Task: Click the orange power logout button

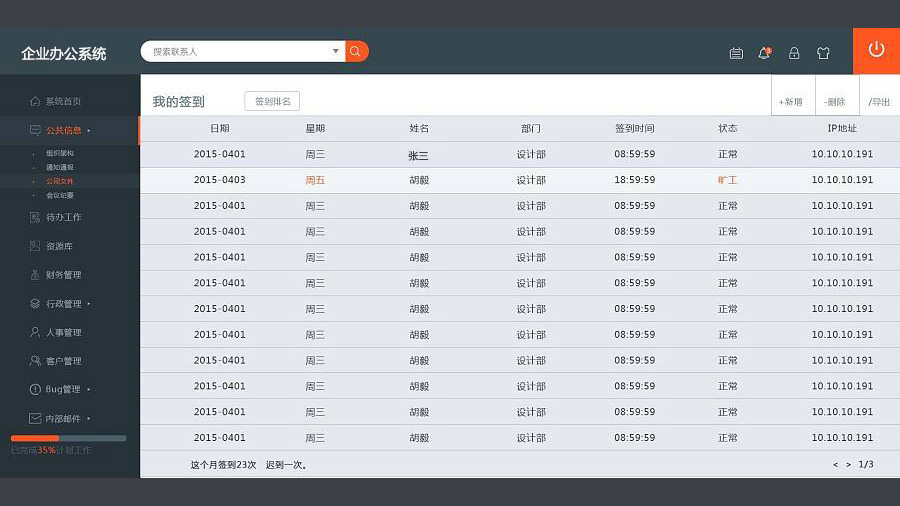Action: 876,50
